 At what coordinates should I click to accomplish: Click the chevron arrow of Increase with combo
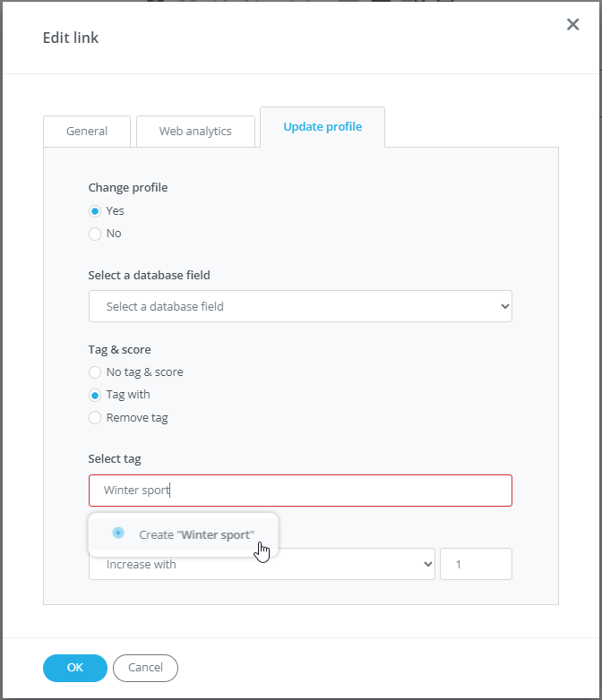point(427,564)
